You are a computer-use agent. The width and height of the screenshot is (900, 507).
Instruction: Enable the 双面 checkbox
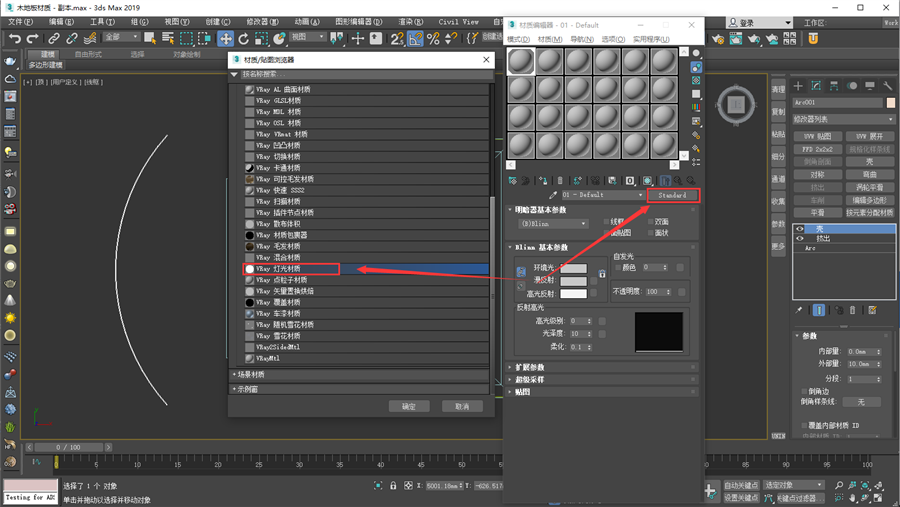tap(651, 222)
